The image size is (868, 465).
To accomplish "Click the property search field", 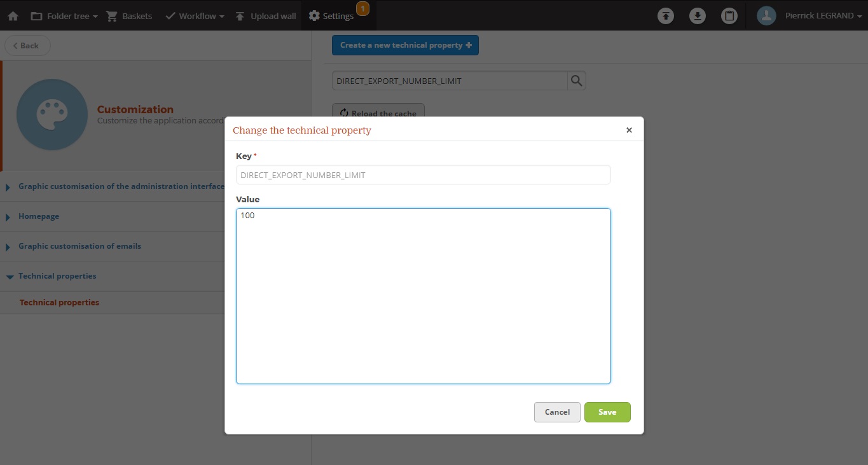I will (x=450, y=81).
